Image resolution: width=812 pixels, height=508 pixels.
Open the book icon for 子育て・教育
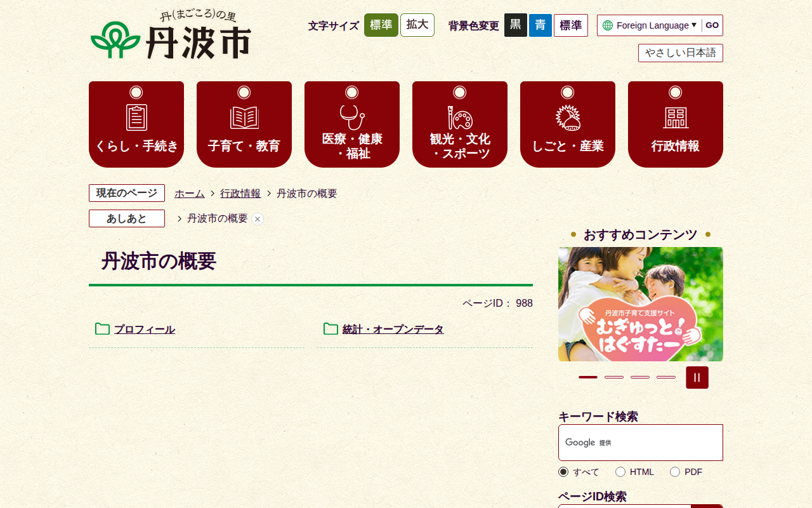(244, 117)
